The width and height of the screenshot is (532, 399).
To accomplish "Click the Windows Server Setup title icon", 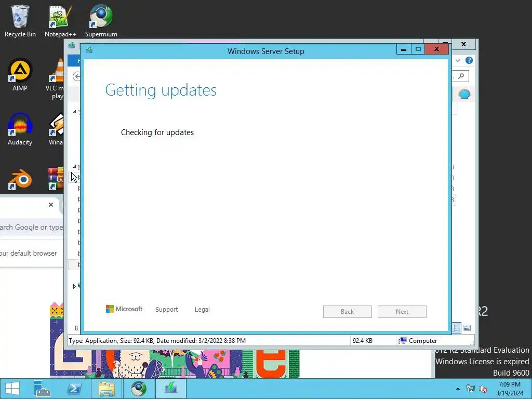I will [x=89, y=50].
